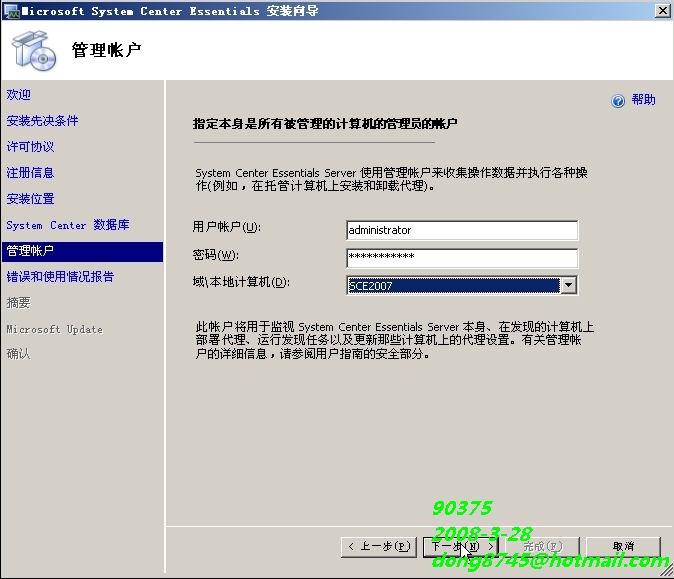Click the greyed 确认 step
The width and height of the screenshot is (674, 579).
[x=18, y=354]
